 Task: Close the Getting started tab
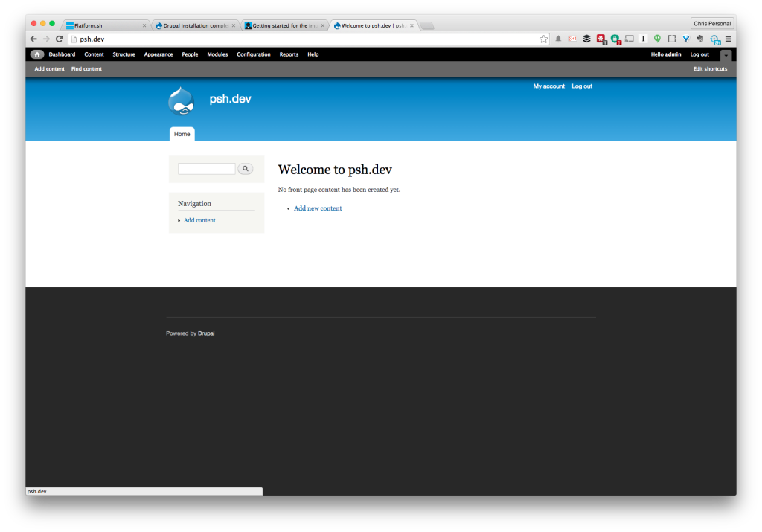[x=322, y=26]
